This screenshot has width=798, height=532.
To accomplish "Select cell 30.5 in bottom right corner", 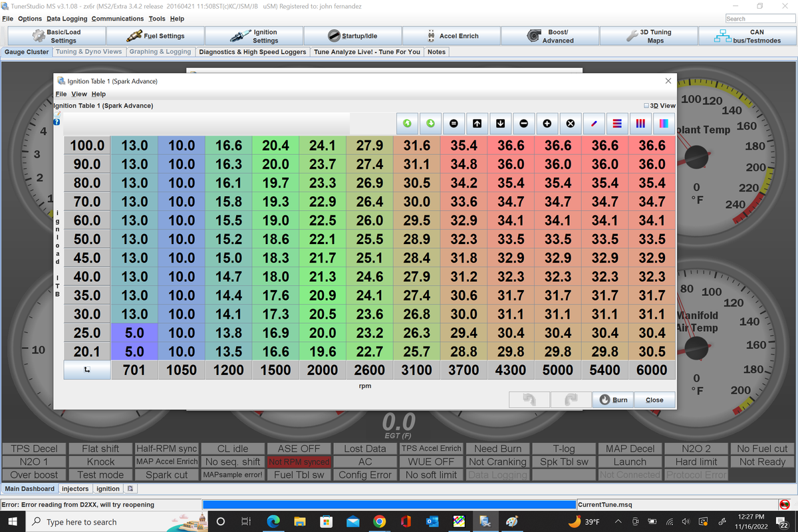I will [652, 351].
